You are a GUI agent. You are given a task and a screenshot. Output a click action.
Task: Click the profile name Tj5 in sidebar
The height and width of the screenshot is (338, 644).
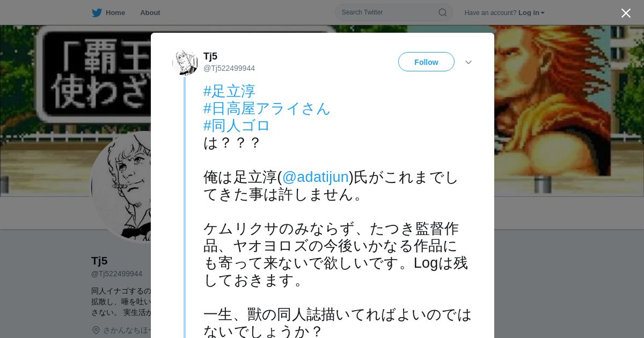(99, 261)
